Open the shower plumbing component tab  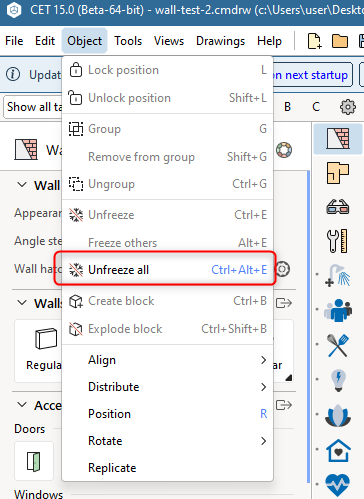(x=338, y=275)
